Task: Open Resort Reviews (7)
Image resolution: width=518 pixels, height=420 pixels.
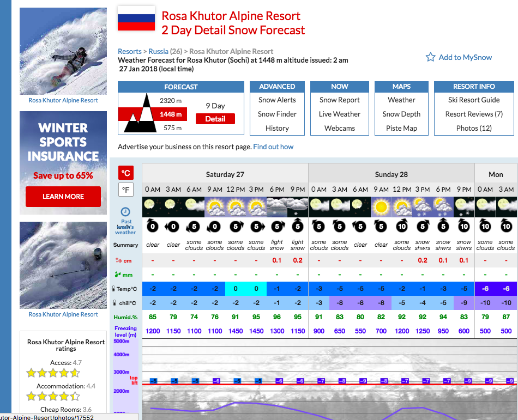Action: point(474,114)
